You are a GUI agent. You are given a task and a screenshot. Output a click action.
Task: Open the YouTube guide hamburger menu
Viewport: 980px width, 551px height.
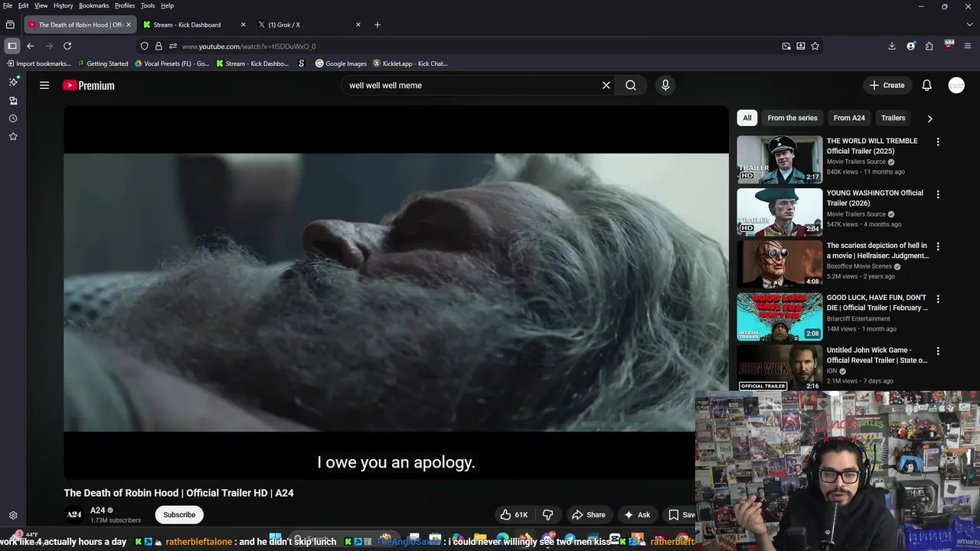click(44, 85)
